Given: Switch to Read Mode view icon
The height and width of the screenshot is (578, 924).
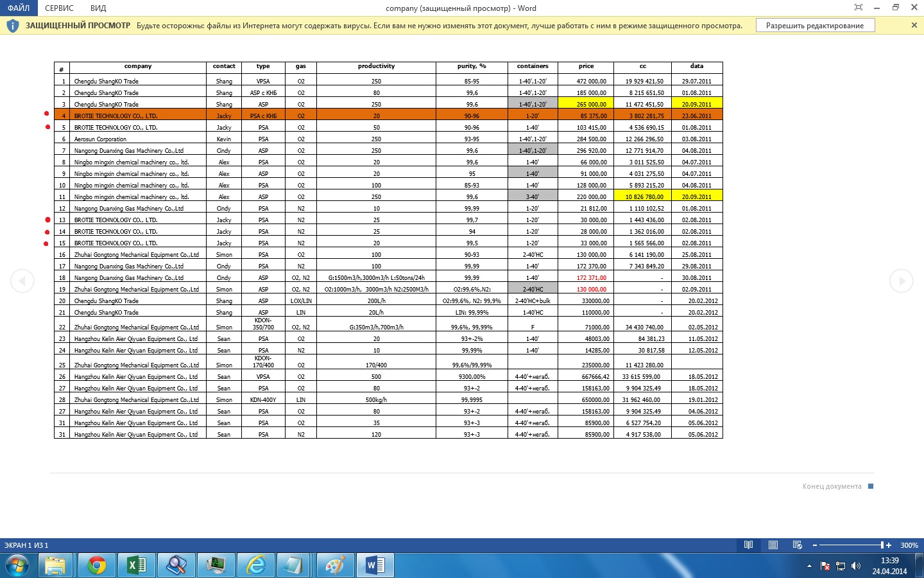Looking at the screenshot, I should [x=748, y=545].
